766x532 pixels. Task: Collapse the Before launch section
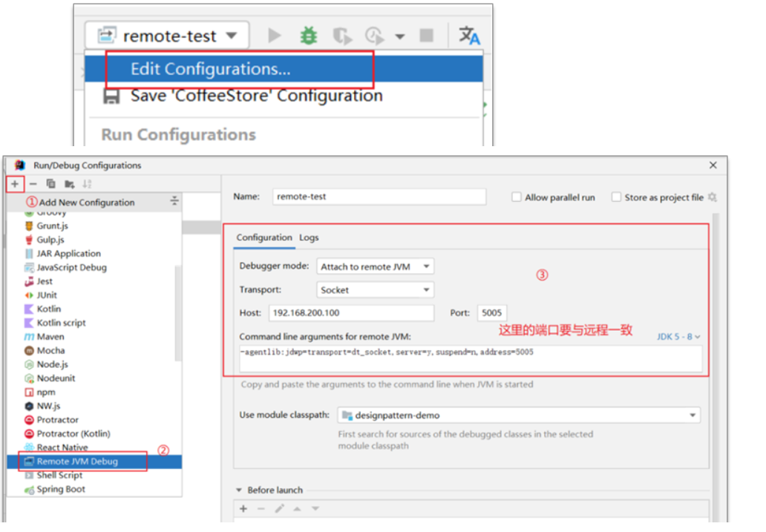239,490
